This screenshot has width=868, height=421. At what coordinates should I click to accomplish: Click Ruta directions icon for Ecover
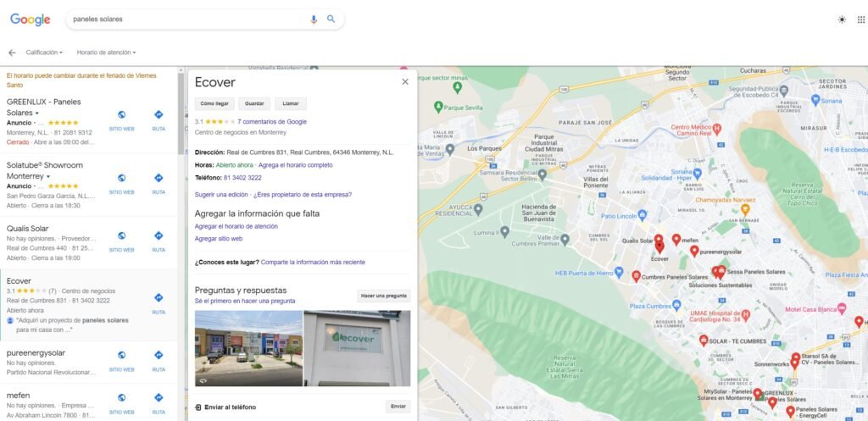[x=159, y=297]
